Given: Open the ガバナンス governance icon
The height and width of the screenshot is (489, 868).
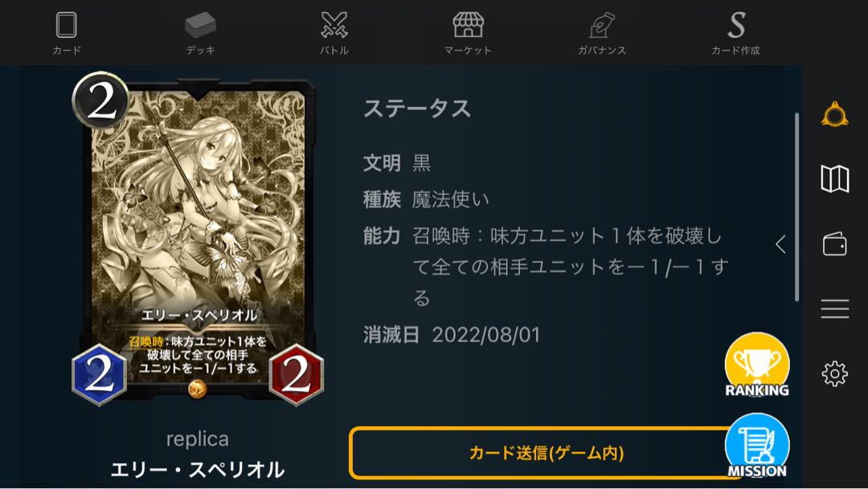Looking at the screenshot, I should pos(602,26).
